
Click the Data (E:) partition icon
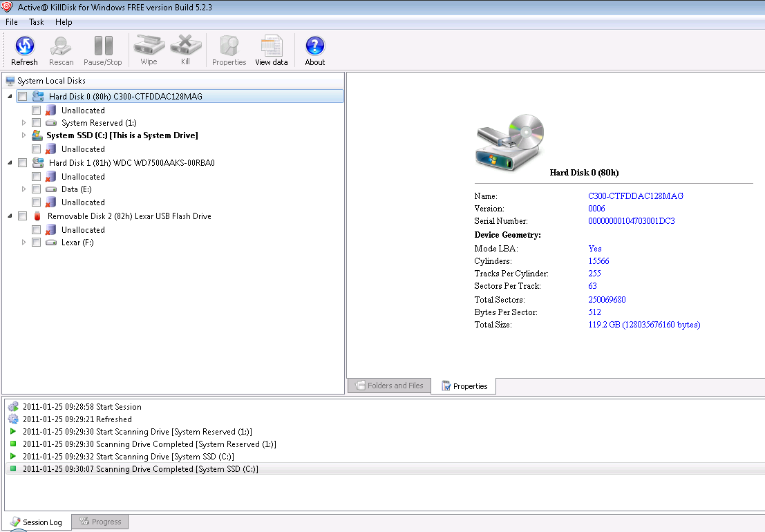click(x=50, y=189)
